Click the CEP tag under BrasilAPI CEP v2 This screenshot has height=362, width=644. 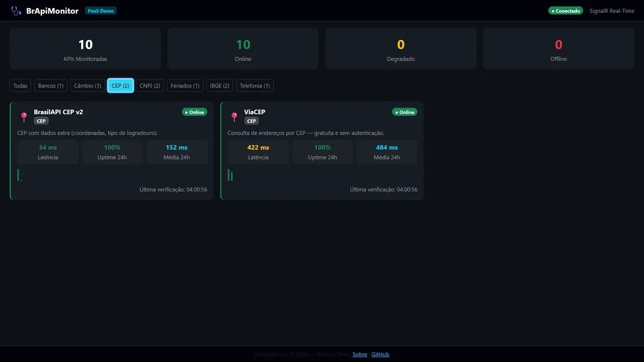point(41,121)
